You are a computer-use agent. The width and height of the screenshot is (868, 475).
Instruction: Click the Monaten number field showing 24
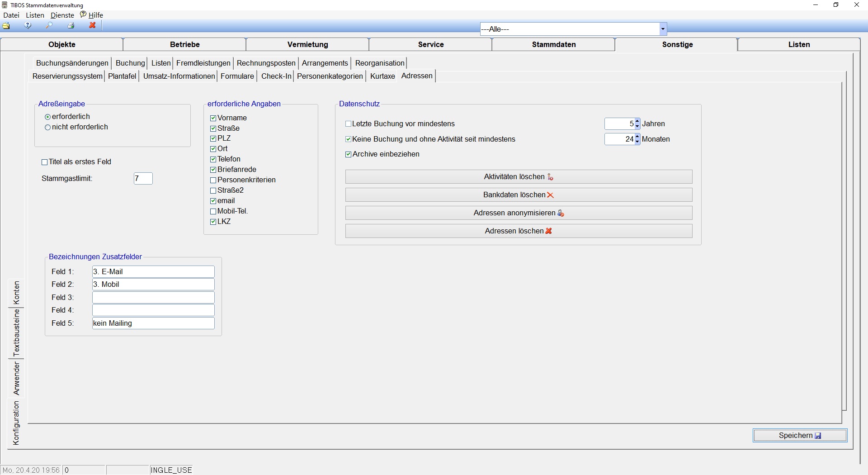(x=620, y=139)
